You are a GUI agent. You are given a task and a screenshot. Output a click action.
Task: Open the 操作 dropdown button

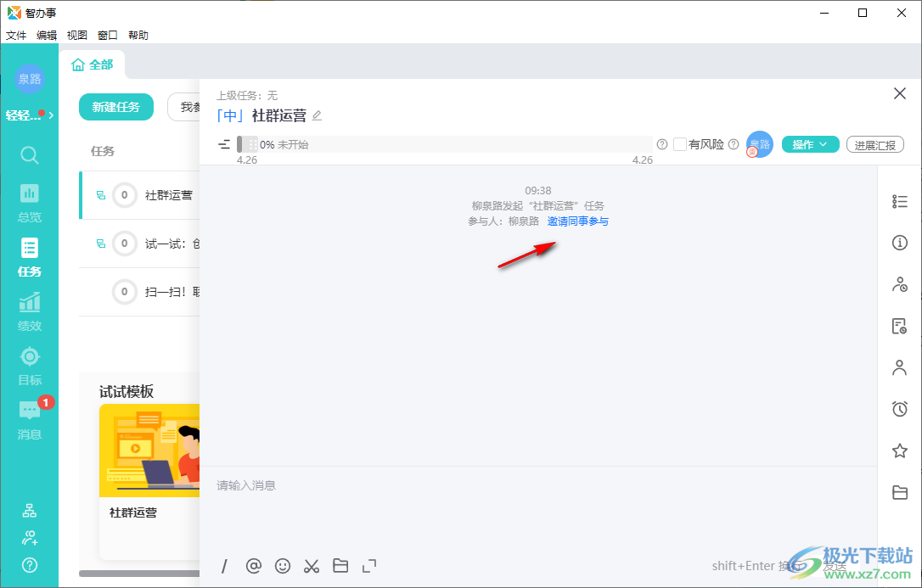[810, 144]
